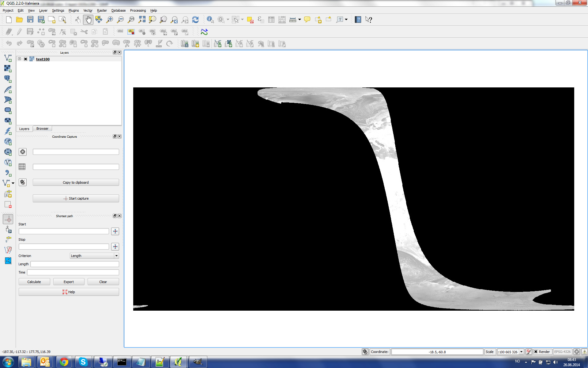Open the log messages warning icon
This screenshot has height=368, width=588.
coord(584,352)
